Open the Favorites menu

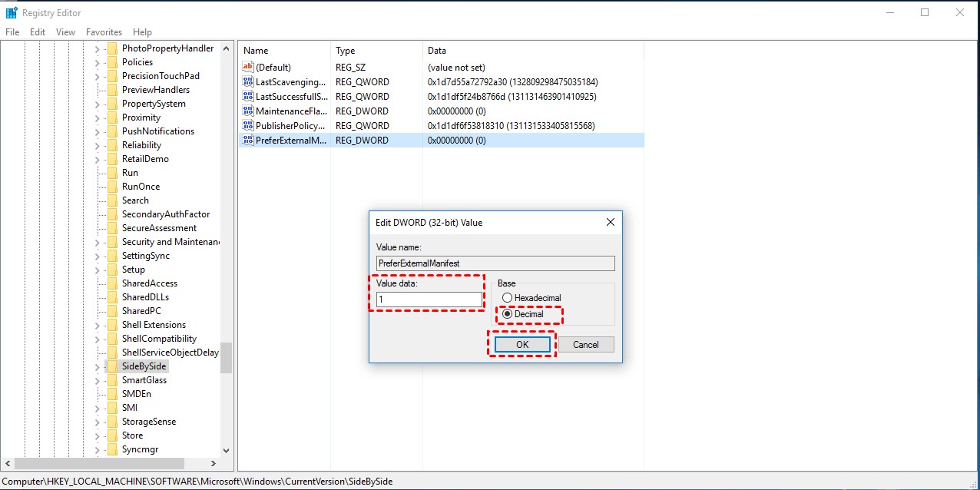pyautogui.click(x=104, y=32)
